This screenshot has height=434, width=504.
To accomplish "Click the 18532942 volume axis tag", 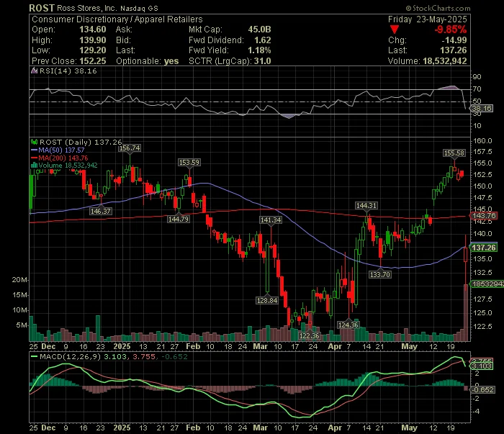I will pos(487,284).
